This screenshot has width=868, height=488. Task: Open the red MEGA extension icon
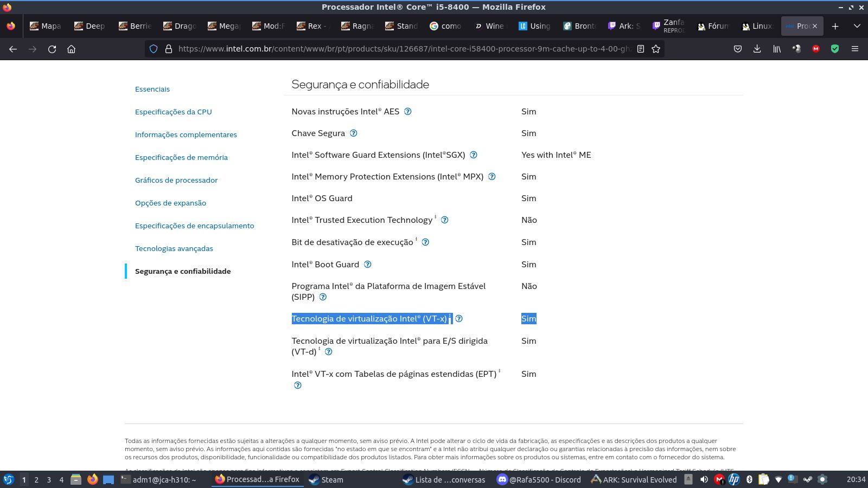coord(816,49)
